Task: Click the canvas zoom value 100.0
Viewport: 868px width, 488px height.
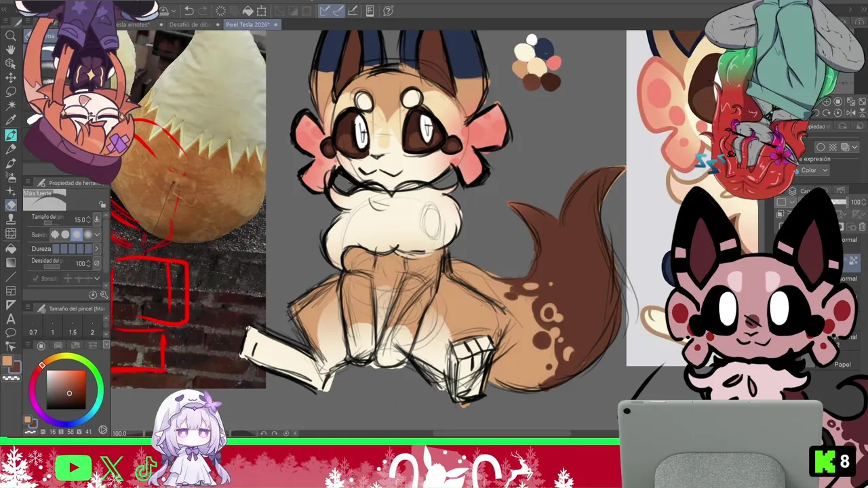Action: (119, 434)
